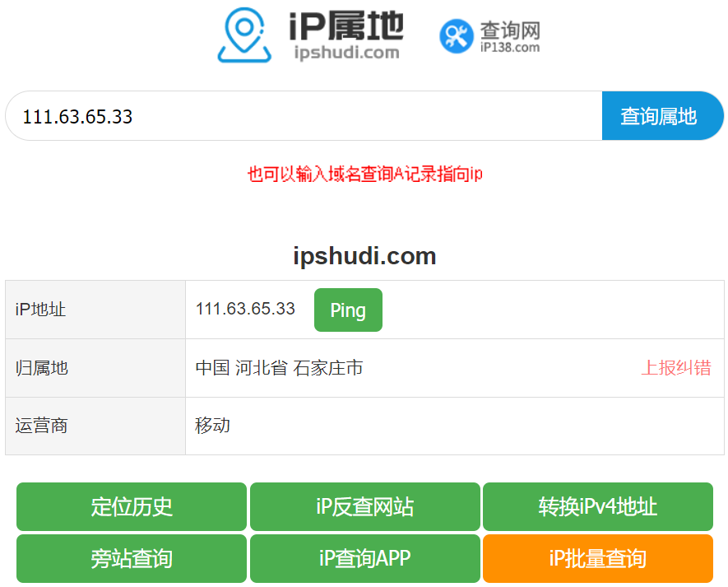Click the 转换iPv4地址 button
Viewport: 728px width, 587px height.
click(x=598, y=506)
